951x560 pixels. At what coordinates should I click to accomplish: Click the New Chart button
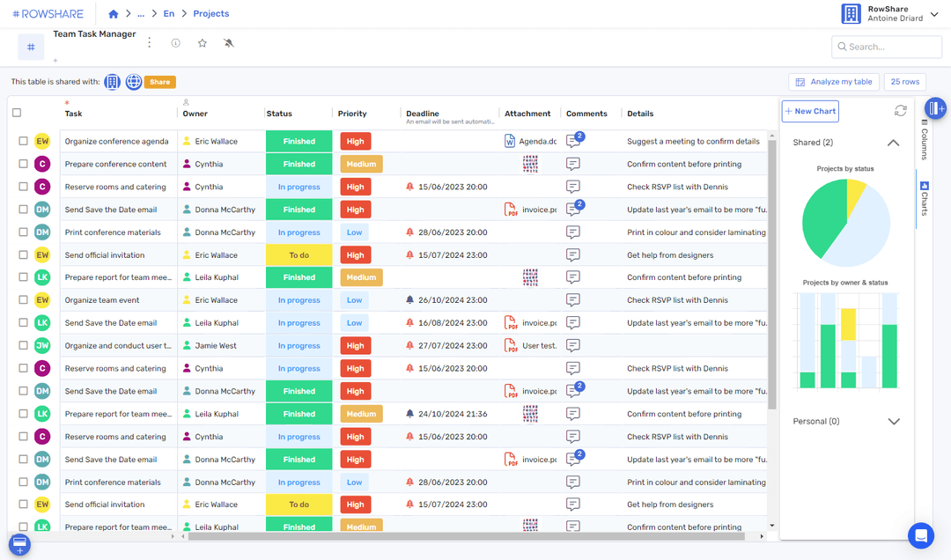tap(809, 111)
